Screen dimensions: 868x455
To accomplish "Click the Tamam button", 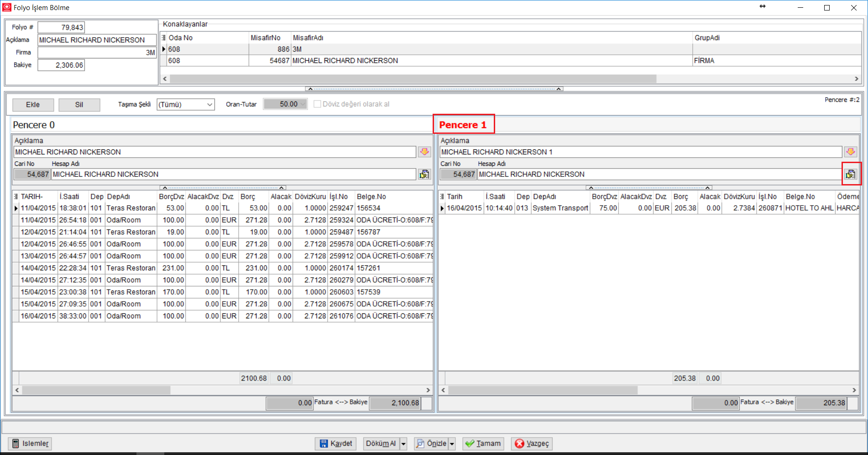I will (x=483, y=444).
